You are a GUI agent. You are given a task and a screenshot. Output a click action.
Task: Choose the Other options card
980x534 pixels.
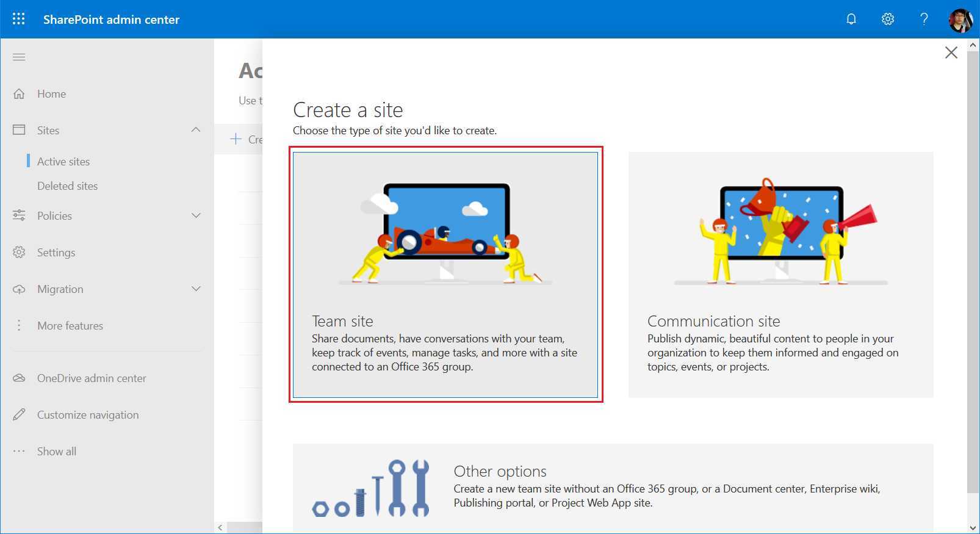click(x=613, y=488)
